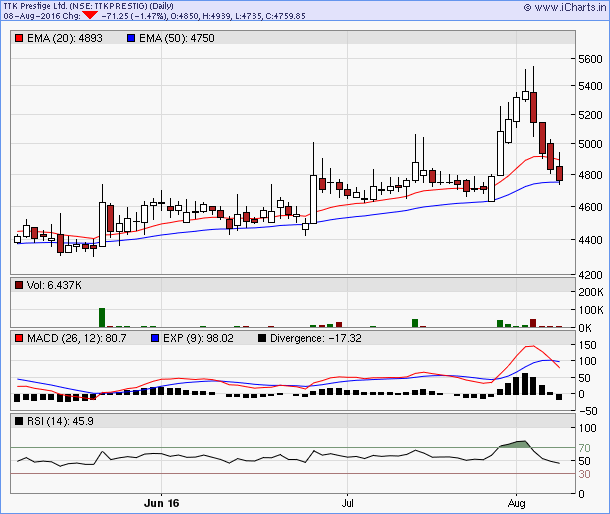Screen dimensions: 610x514
Task: Click the Vol: 6.437K label
Action: 54,285
